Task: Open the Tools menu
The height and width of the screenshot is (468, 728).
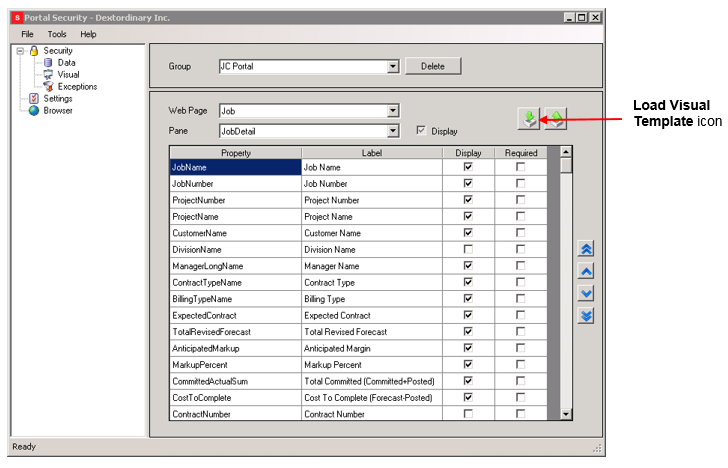Action: coord(57,34)
